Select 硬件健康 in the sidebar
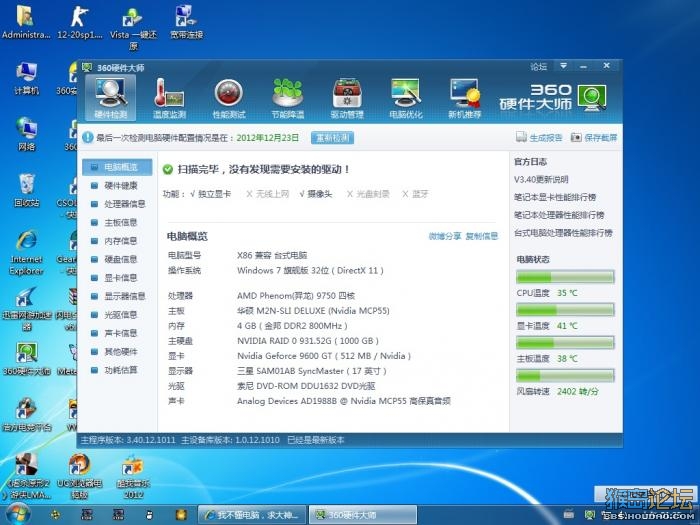 click(117, 185)
